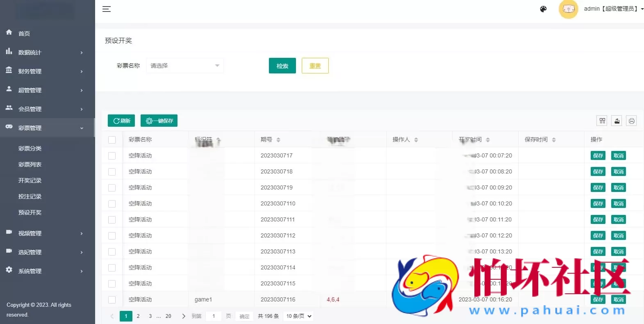This screenshot has width=644, height=324.
Task: Open the column filter grid icon
Action: (x=602, y=121)
